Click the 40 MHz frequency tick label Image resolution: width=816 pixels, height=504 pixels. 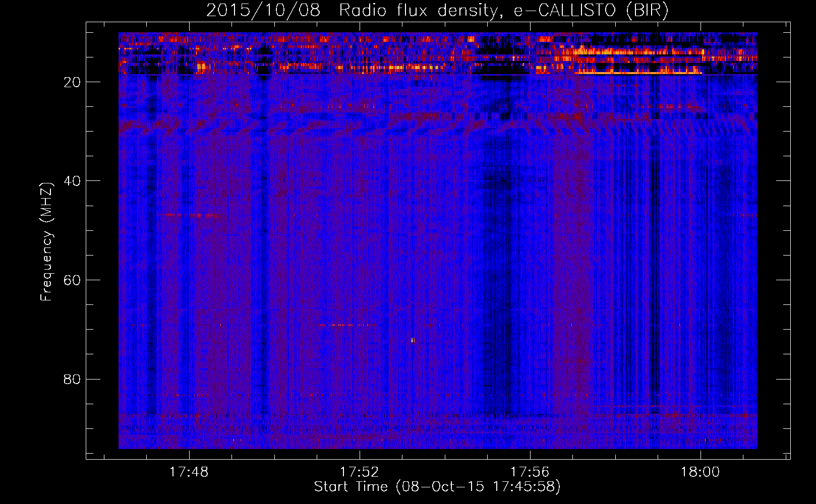click(72, 181)
